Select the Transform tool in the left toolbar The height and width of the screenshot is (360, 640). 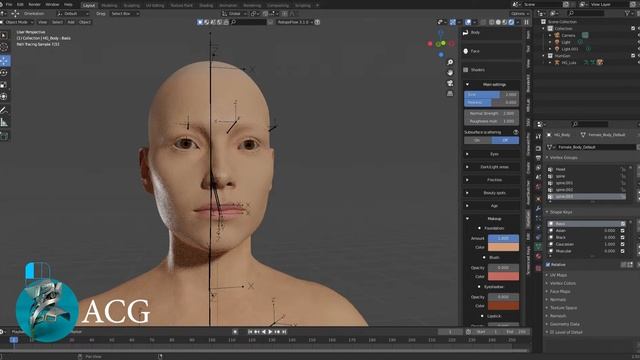[4, 97]
